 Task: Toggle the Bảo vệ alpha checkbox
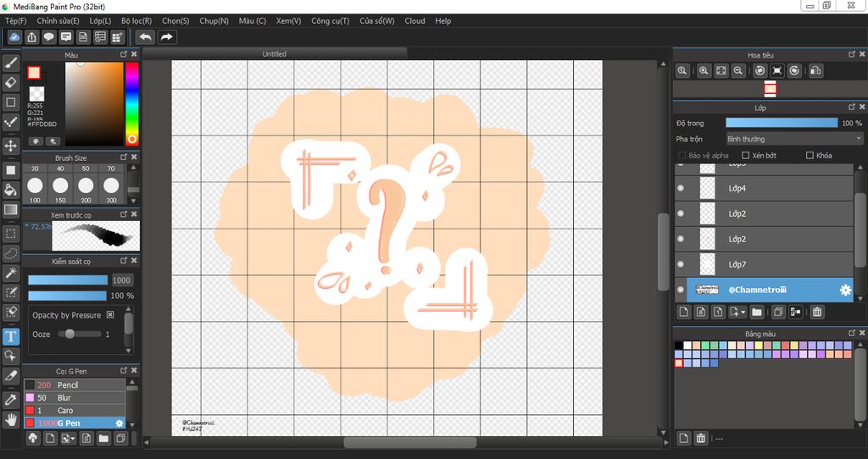pos(682,155)
